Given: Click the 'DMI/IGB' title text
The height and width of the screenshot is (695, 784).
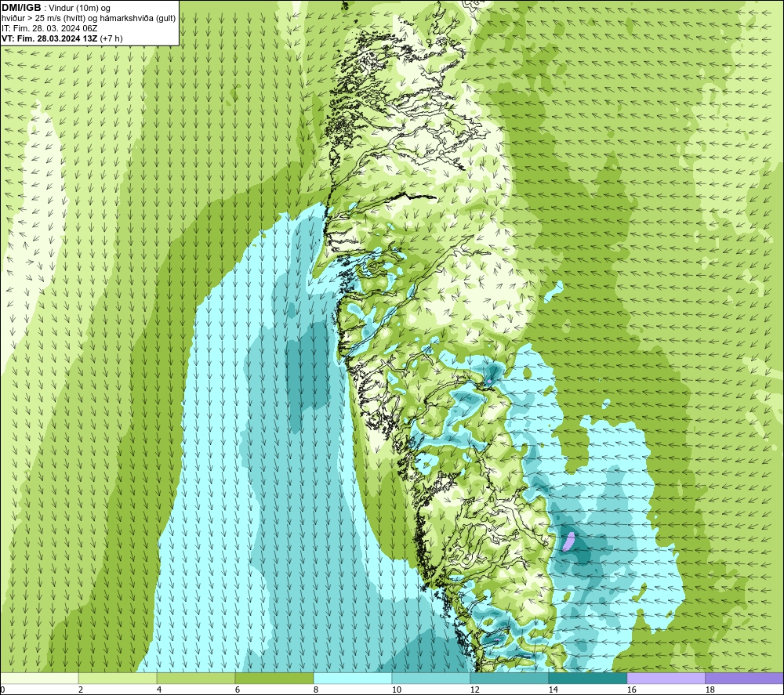Looking at the screenshot, I should [21, 8].
